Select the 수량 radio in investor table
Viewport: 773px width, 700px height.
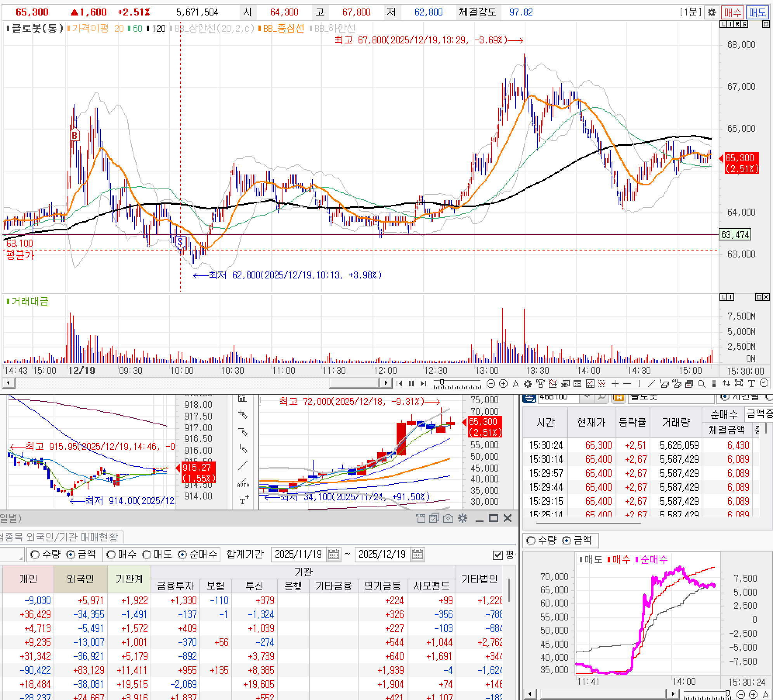35,555
